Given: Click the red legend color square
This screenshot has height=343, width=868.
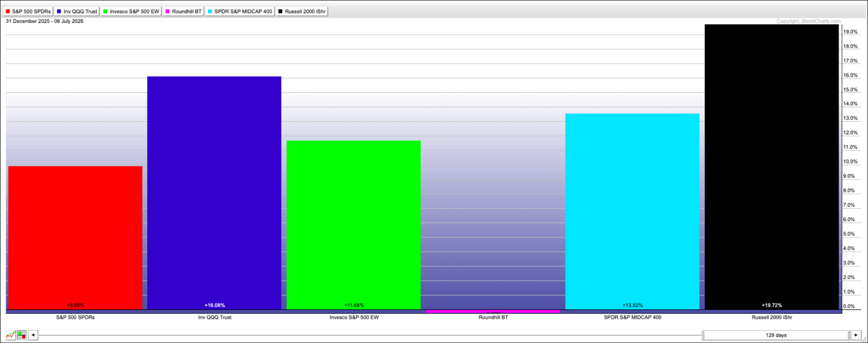Looking at the screenshot, I should point(8,11).
